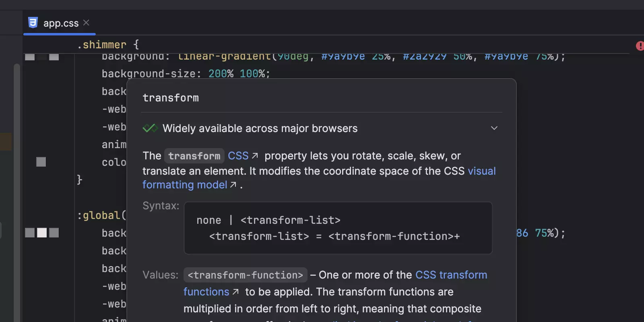
Task: Close the app.css tab
Action: click(86, 23)
